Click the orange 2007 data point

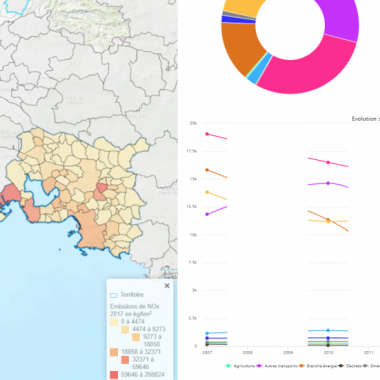(207, 170)
